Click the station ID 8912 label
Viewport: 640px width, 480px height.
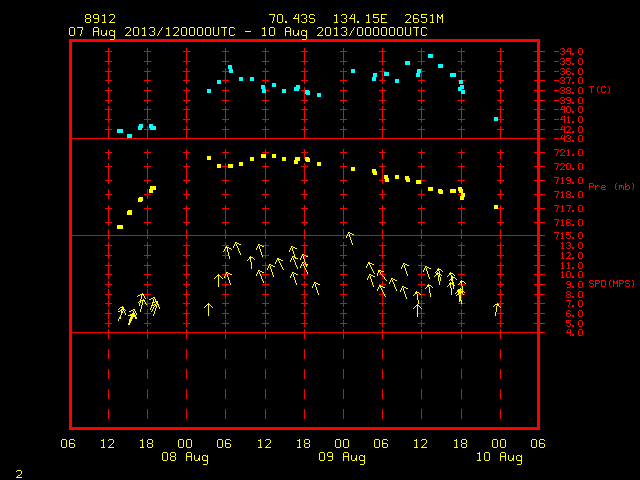(x=100, y=19)
